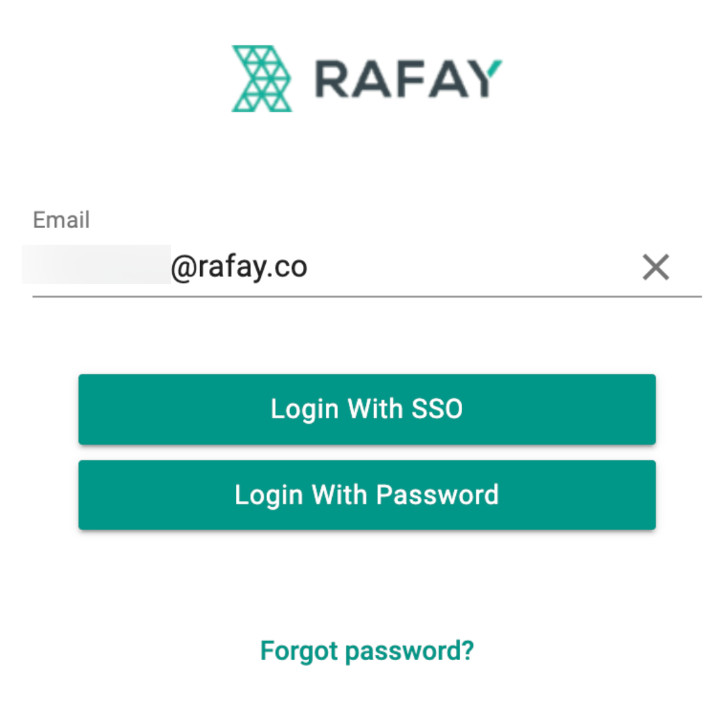Click the RAFAY wordmark text in the logo
728x715 pixels.
click(x=409, y=79)
